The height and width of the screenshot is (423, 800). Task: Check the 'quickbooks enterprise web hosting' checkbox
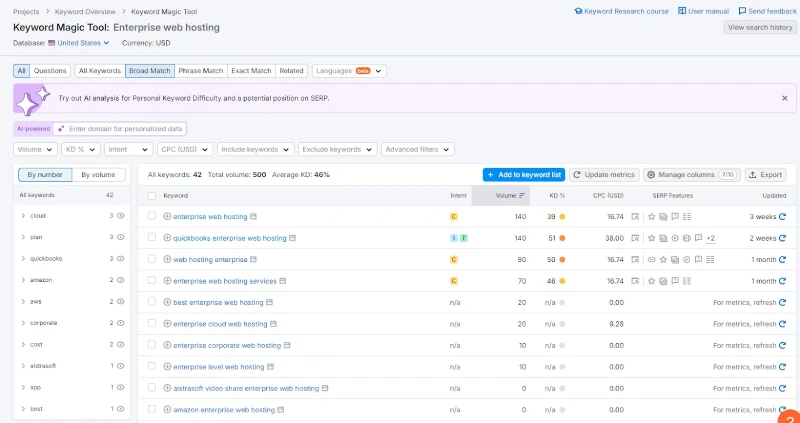click(152, 237)
